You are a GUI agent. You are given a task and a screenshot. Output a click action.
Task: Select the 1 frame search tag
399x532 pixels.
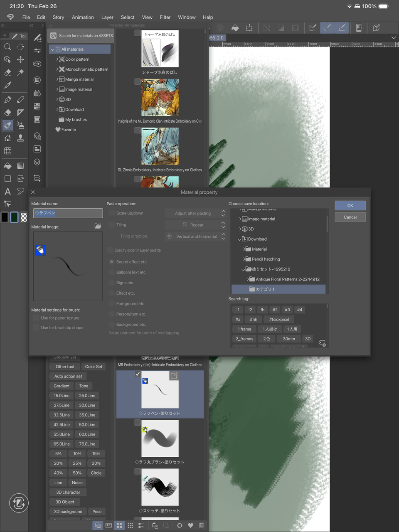244,329
